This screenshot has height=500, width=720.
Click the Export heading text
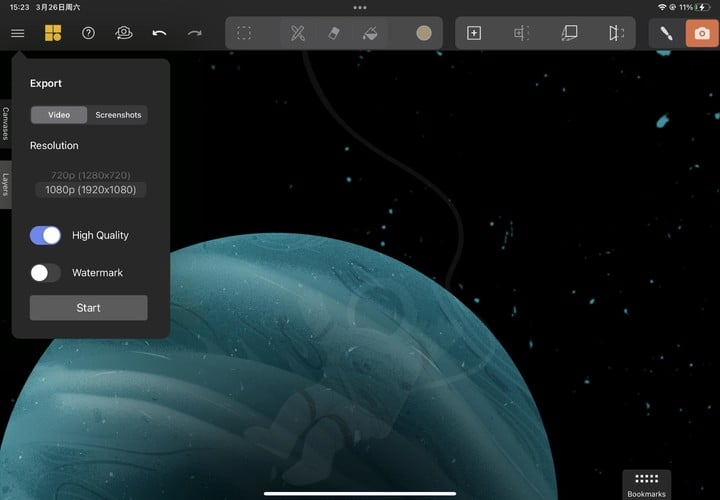coord(45,84)
